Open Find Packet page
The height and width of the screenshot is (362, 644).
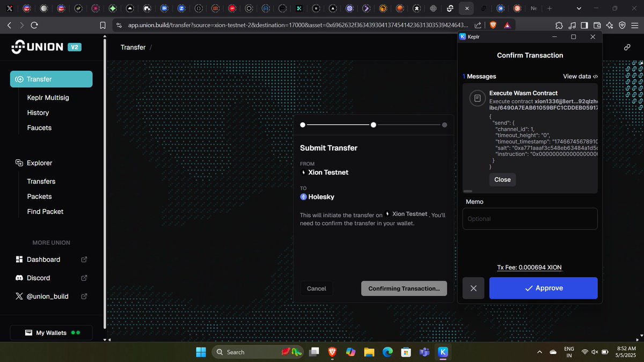45,211
